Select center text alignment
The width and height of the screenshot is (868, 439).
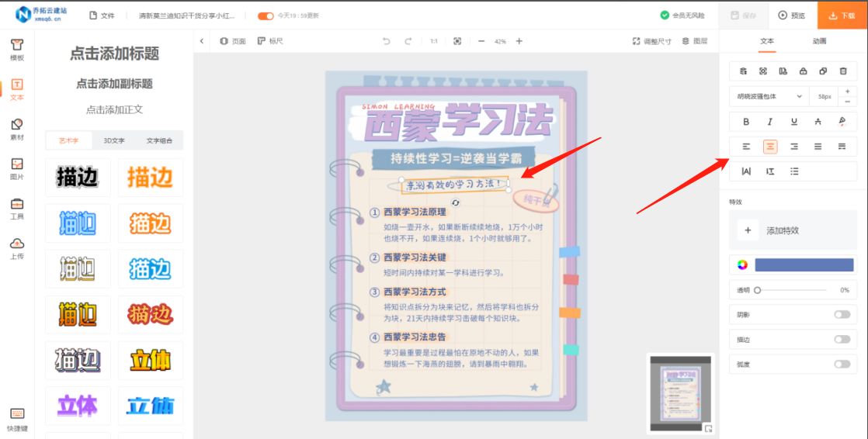pyautogui.click(x=770, y=147)
